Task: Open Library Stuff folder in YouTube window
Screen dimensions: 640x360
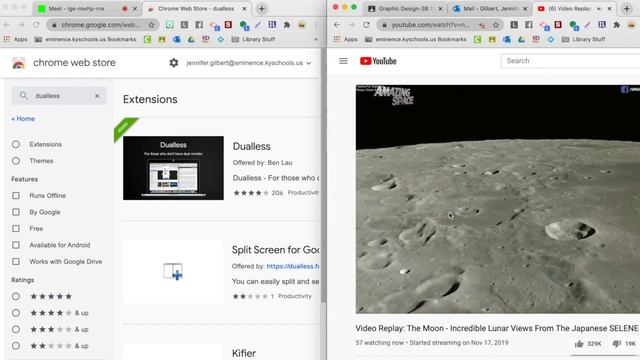Action: coord(583,39)
